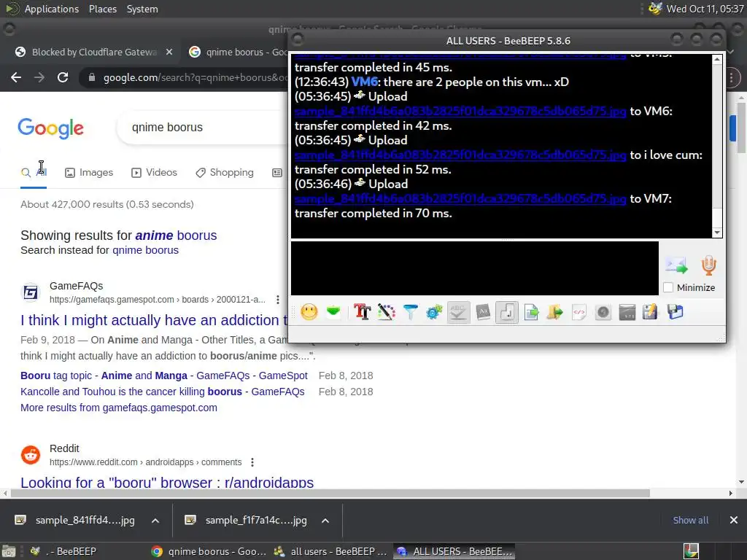Select the All search results tab
747x560 pixels.
coord(34,172)
